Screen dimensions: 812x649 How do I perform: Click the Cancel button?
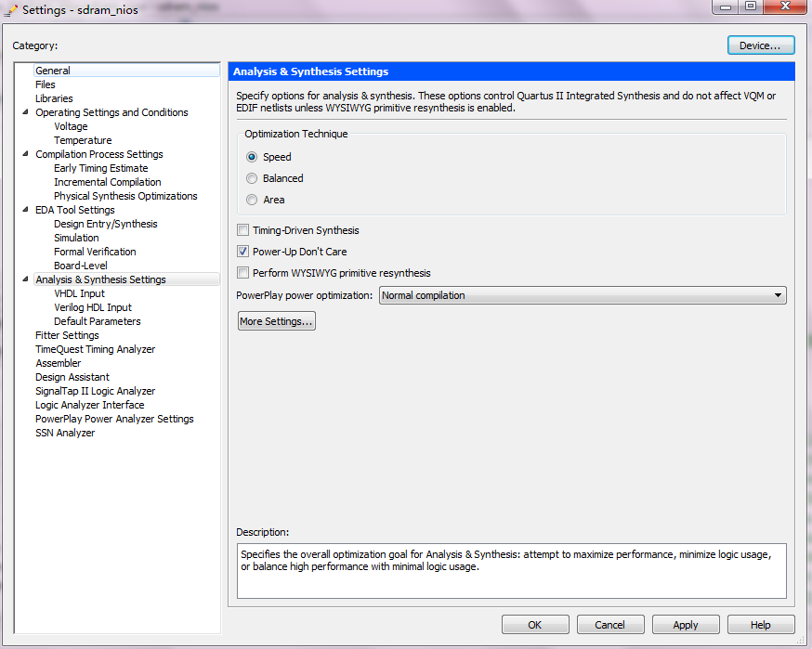610,625
